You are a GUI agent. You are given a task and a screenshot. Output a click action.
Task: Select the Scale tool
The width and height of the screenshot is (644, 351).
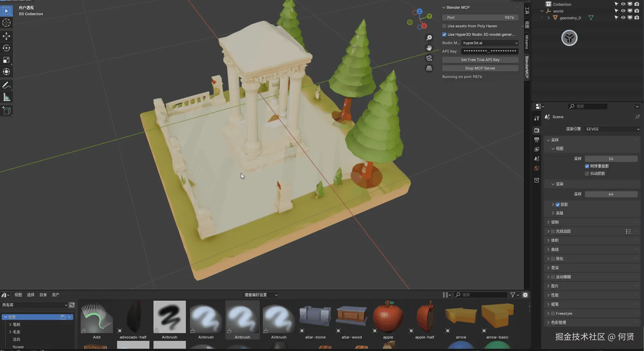6,60
